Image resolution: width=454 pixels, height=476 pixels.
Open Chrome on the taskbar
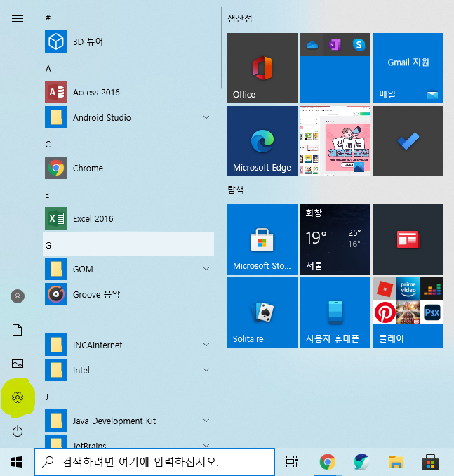click(328, 462)
